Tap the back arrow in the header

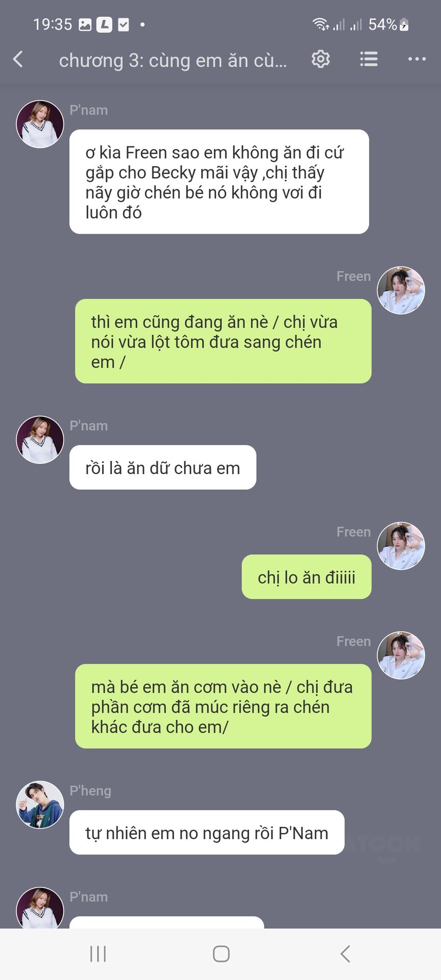coord(18,59)
